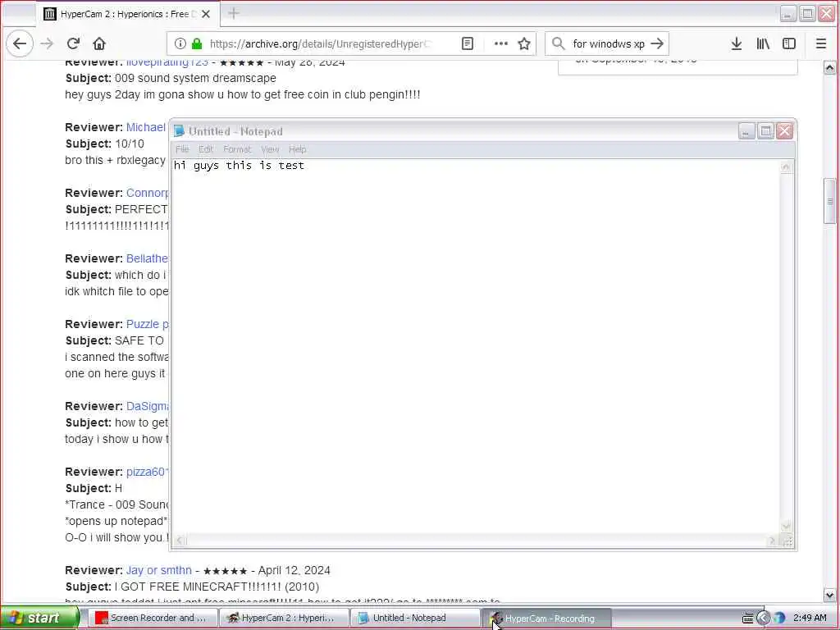Open the Windows XP start button
The image size is (840, 630).
tap(39, 618)
